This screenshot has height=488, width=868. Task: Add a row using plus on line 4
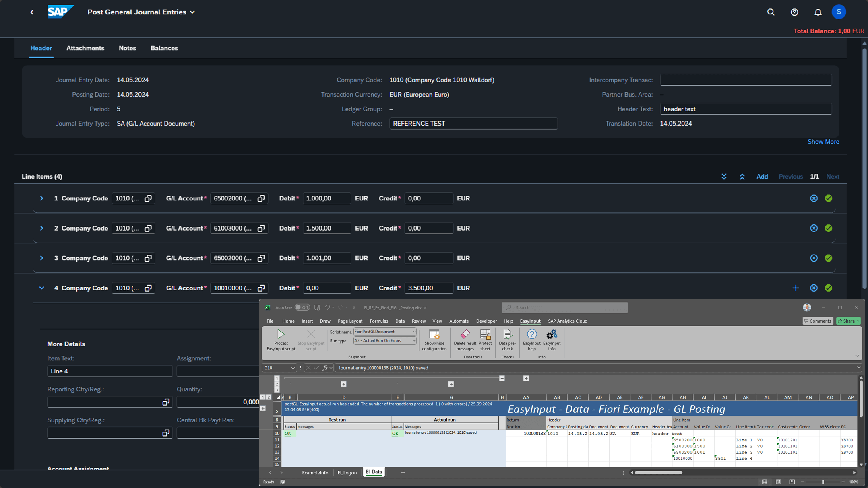pos(796,288)
